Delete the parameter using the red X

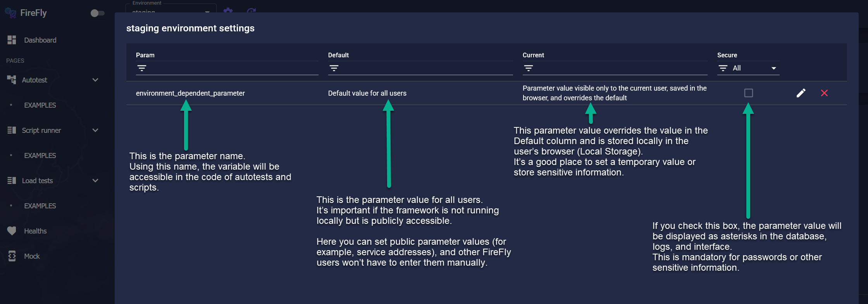[x=824, y=93]
